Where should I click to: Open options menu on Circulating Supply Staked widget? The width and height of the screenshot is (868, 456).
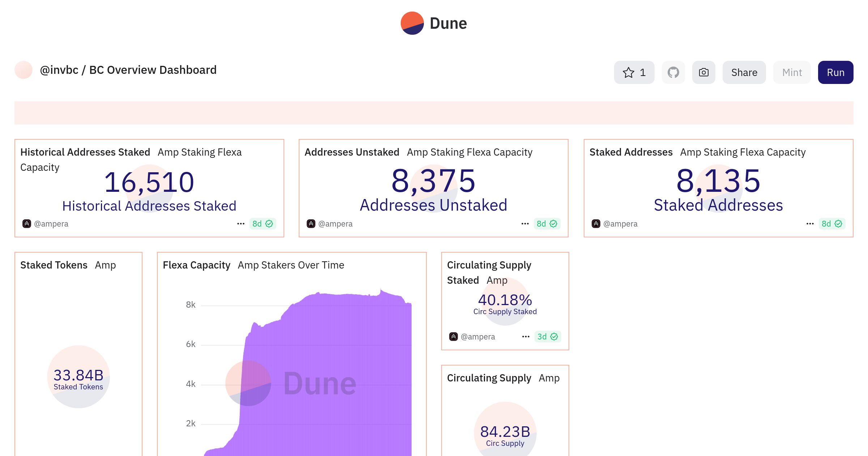coord(524,337)
